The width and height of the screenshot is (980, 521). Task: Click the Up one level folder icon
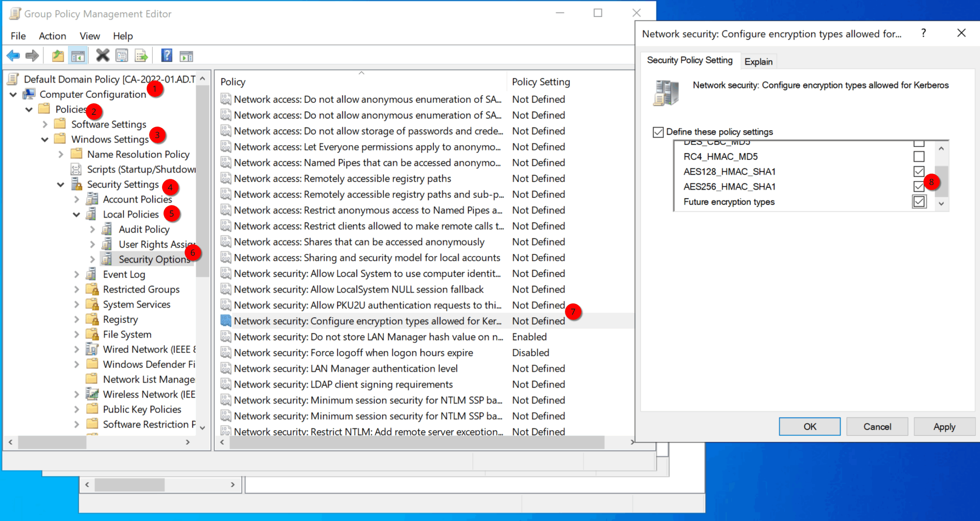click(58, 56)
